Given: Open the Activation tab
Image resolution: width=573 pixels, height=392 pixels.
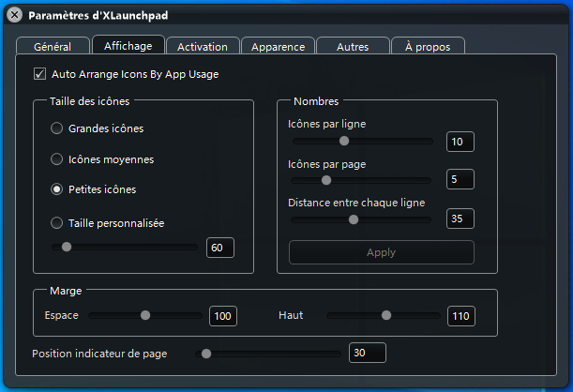Looking at the screenshot, I should 202,46.
